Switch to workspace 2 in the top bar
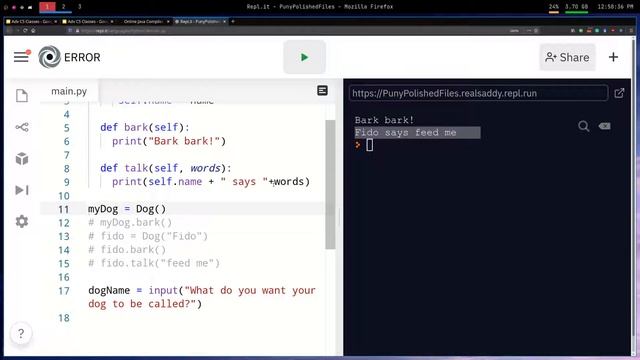The height and width of the screenshot is (360, 640). (x=63, y=7)
